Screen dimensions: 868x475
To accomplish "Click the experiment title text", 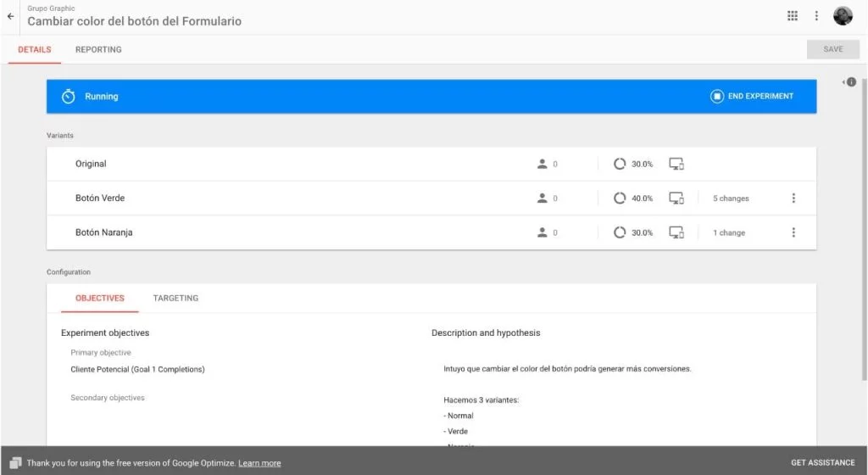I will [135, 21].
